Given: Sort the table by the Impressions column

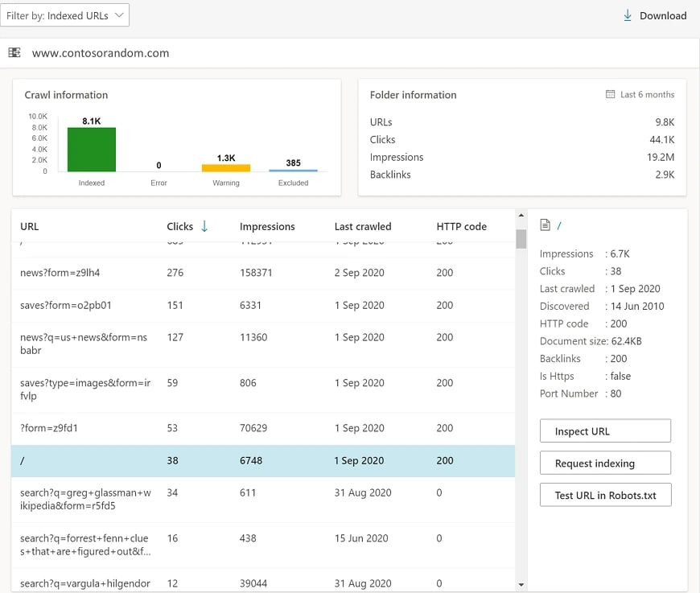Looking at the screenshot, I should click(267, 226).
